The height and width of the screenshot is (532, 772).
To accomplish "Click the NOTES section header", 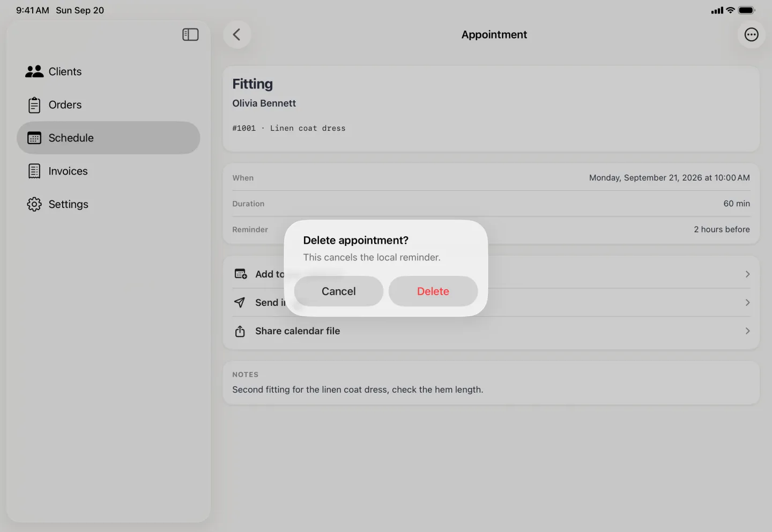I will [246, 374].
